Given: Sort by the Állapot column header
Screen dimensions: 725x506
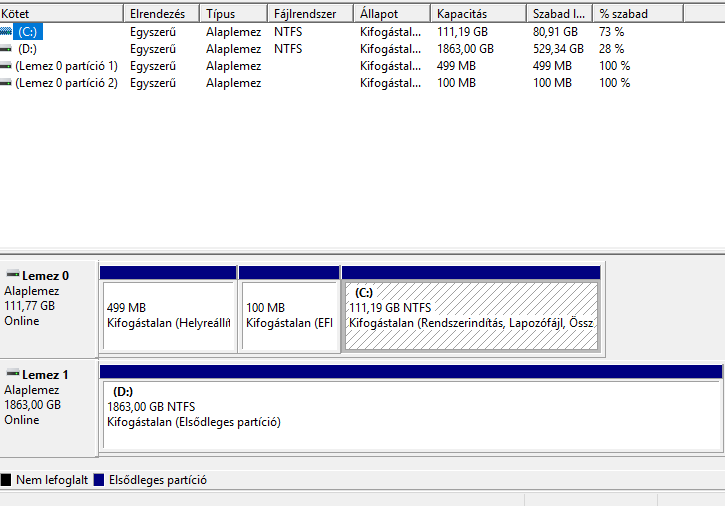Looking at the screenshot, I should [x=392, y=14].
